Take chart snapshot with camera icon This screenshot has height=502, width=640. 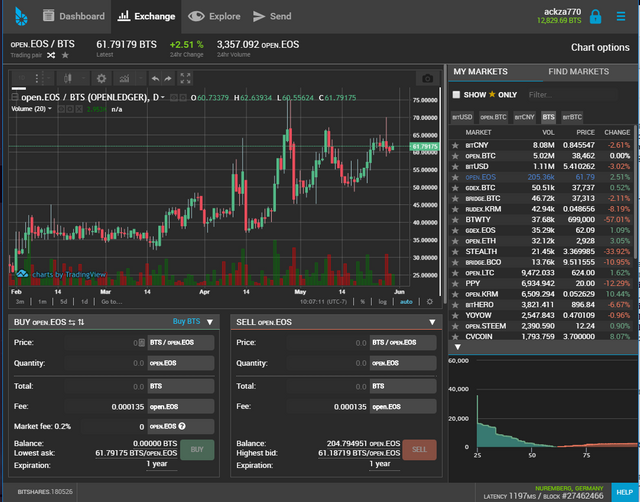[427, 78]
